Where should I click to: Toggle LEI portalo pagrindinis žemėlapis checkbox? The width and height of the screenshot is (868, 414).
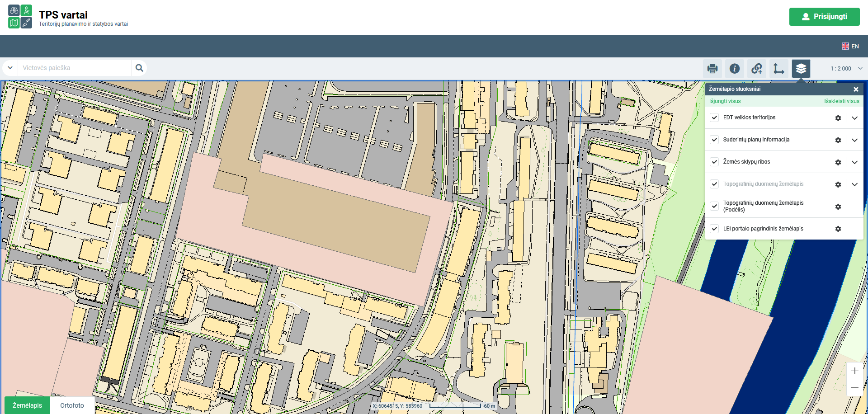714,229
